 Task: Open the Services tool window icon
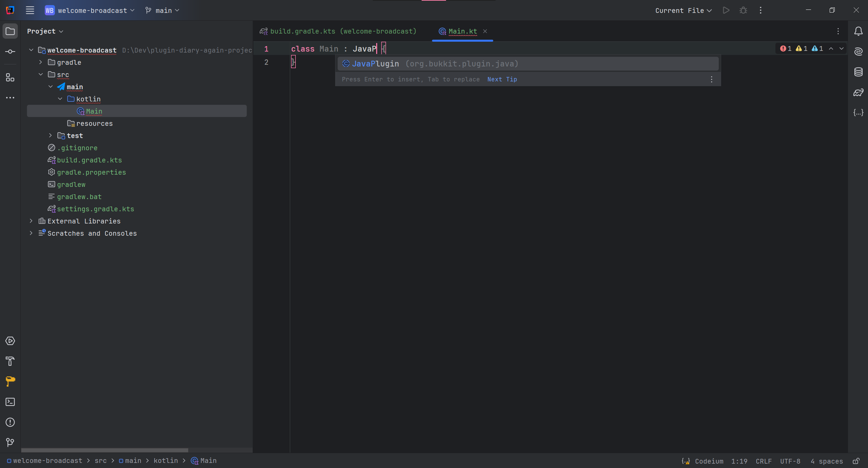(10, 341)
